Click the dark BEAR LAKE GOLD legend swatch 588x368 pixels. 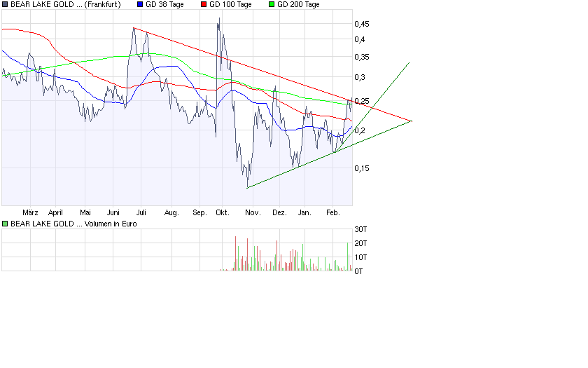tap(5, 4)
